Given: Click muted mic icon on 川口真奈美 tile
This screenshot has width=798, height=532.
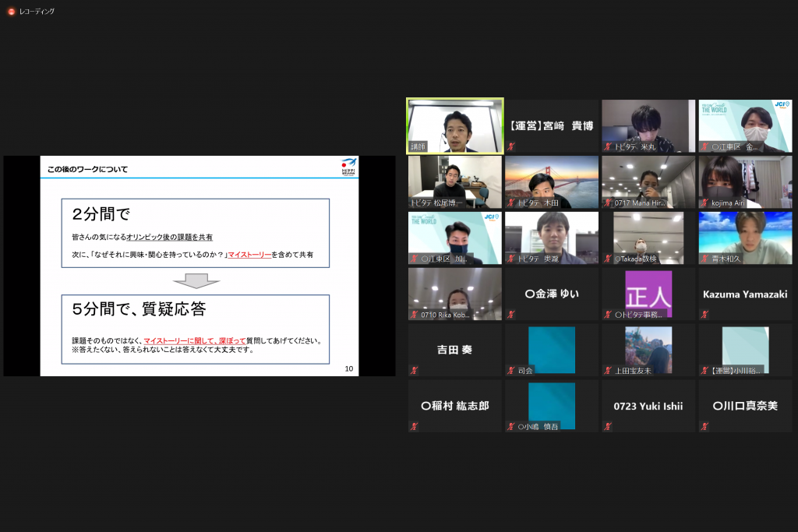Looking at the screenshot, I should (x=705, y=427).
